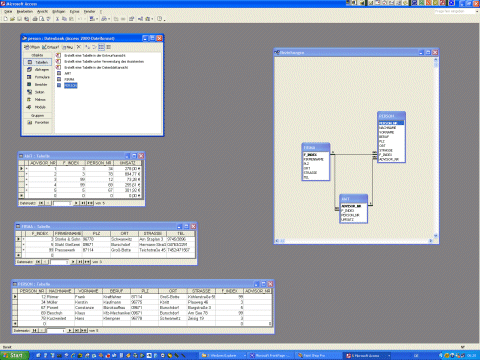Viewport: 480px width, 360px height.
Task: Expand subdatasheet of first FIRMA table row
Action: click(x=23, y=239)
